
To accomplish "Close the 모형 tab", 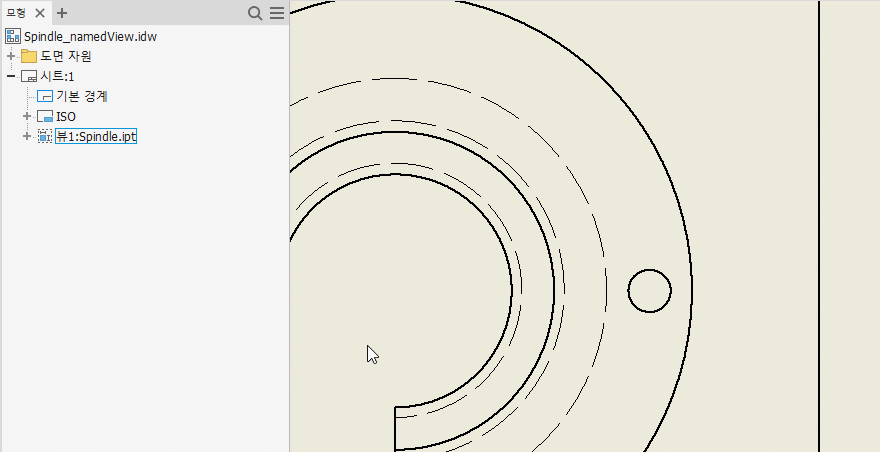I will pyautogui.click(x=40, y=13).
